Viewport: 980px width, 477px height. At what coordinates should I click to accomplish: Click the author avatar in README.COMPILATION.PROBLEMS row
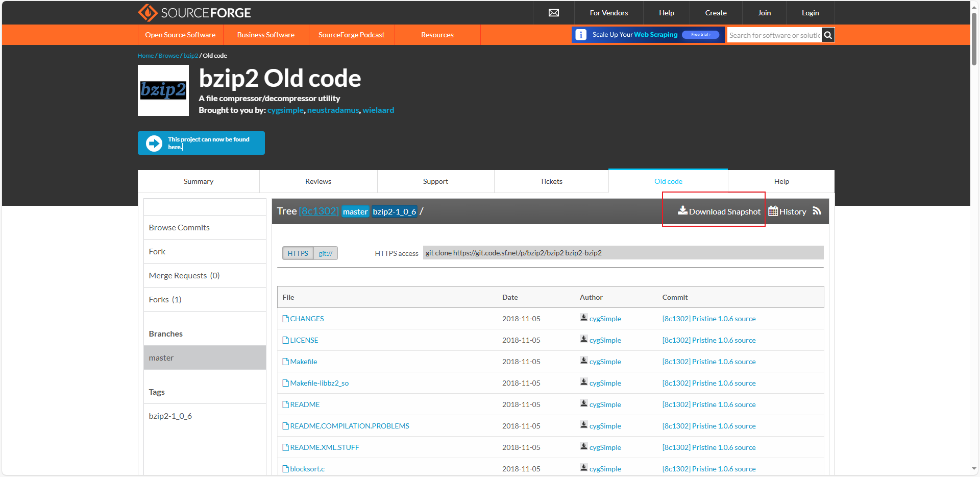[584, 424]
